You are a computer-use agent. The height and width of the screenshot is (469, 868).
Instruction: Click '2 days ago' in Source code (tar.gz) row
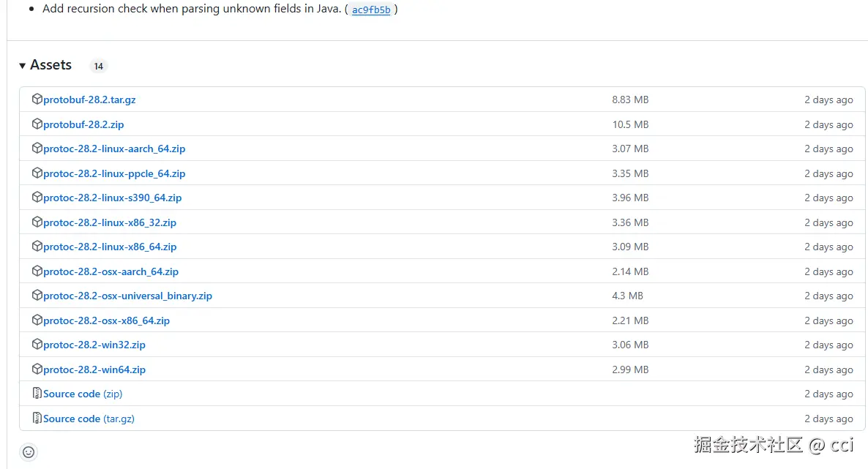point(828,419)
